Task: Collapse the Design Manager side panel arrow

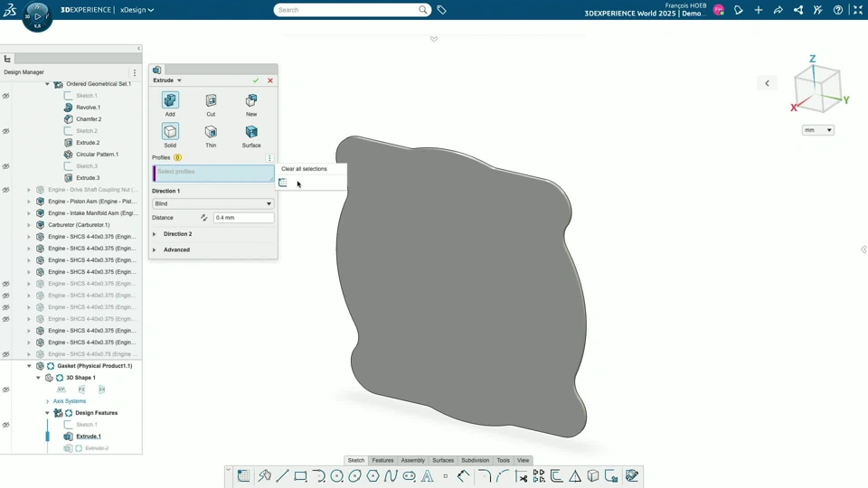Action: coord(138,49)
